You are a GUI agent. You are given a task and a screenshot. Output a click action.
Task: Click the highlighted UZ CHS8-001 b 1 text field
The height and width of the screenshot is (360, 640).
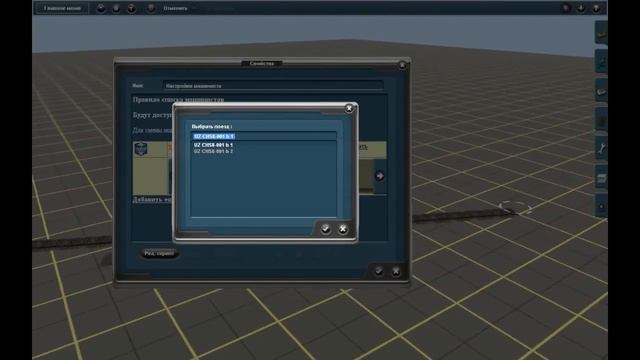[264, 136]
